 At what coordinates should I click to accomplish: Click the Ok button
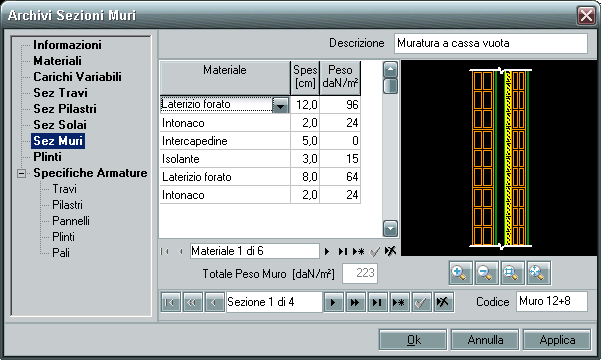pyautogui.click(x=413, y=340)
